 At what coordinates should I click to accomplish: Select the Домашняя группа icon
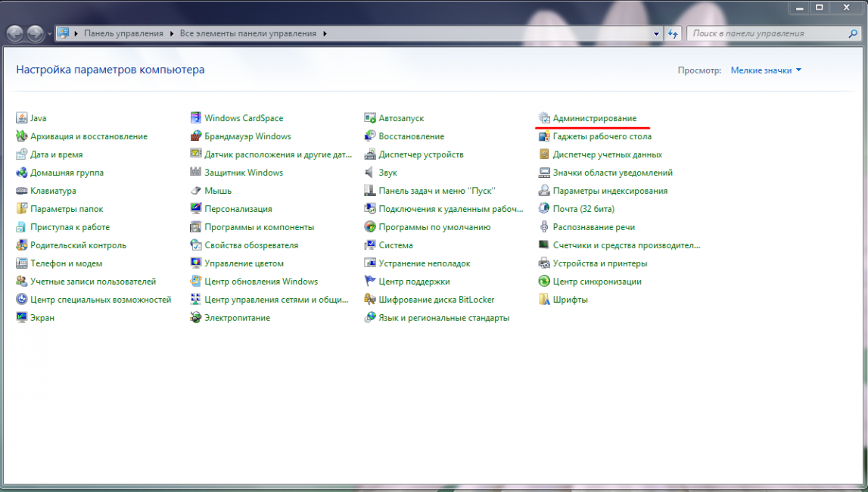[22, 173]
